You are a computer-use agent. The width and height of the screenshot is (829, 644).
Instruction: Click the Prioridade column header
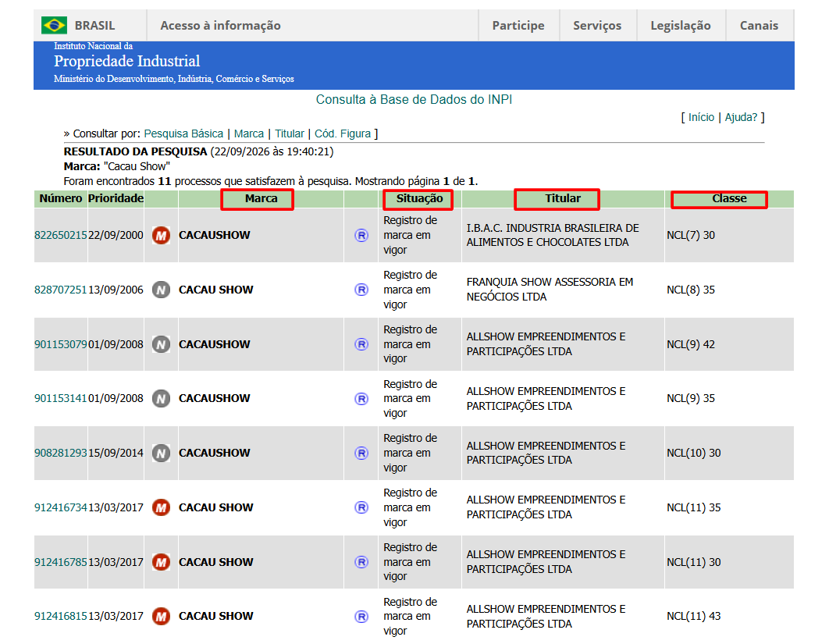click(116, 198)
